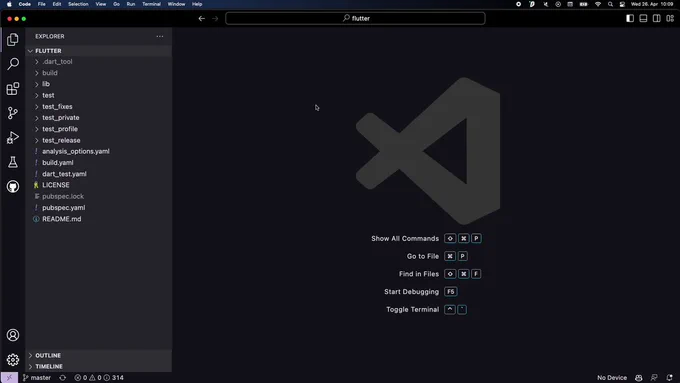Open the Explorer view icon
The width and height of the screenshot is (680, 383).
(13, 39)
